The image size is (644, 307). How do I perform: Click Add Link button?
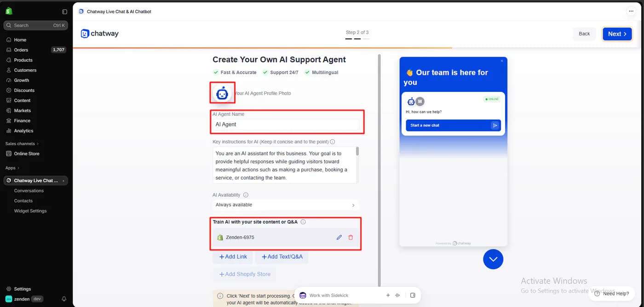point(233,257)
